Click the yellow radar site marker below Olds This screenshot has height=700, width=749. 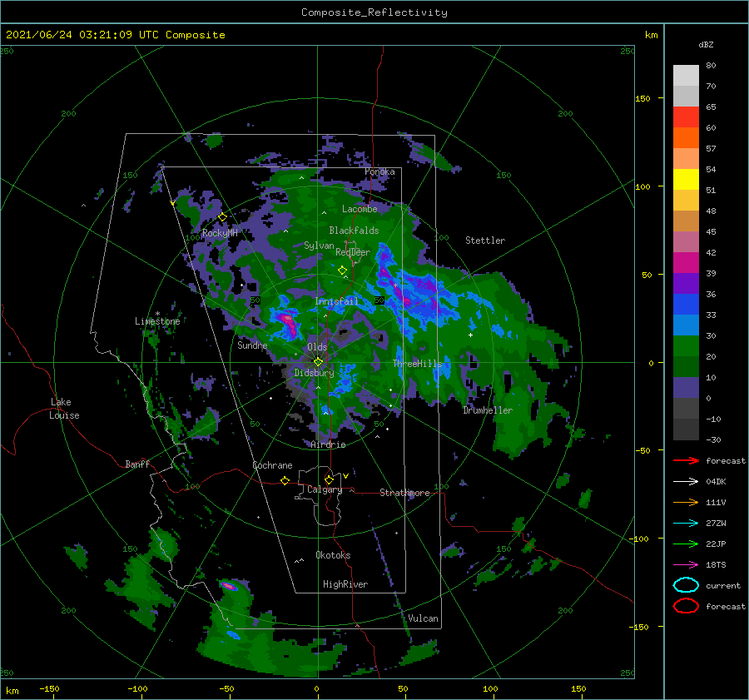click(x=318, y=362)
